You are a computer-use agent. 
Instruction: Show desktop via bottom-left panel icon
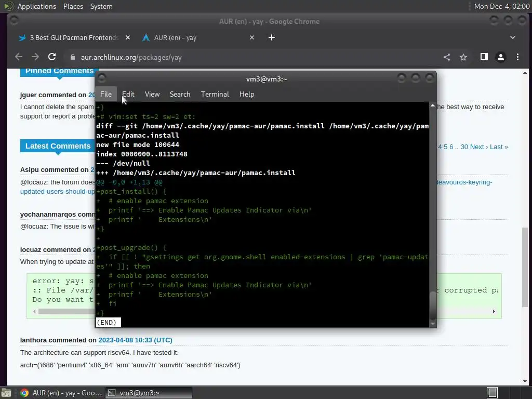(6, 393)
